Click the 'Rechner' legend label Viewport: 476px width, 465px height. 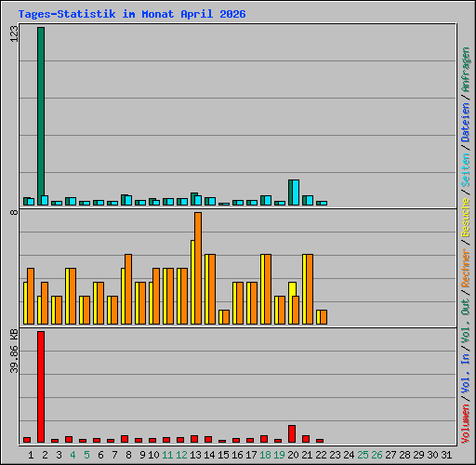[466, 268]
